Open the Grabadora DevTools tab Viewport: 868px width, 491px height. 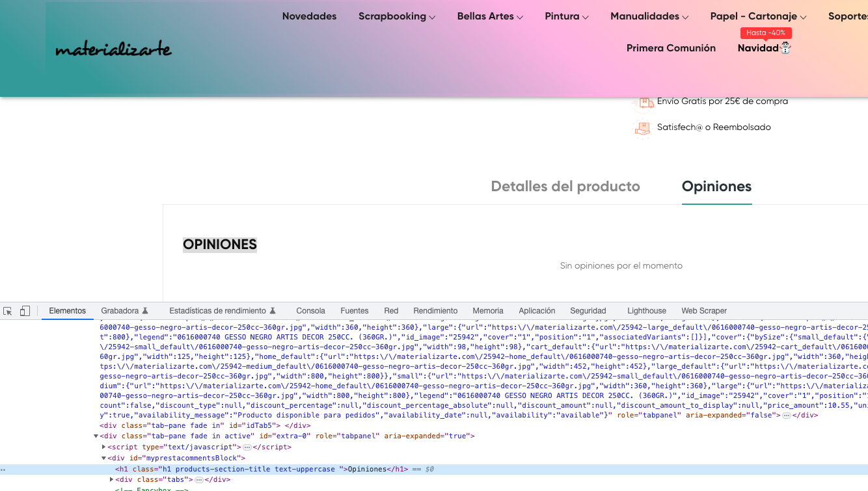point(120,311)
